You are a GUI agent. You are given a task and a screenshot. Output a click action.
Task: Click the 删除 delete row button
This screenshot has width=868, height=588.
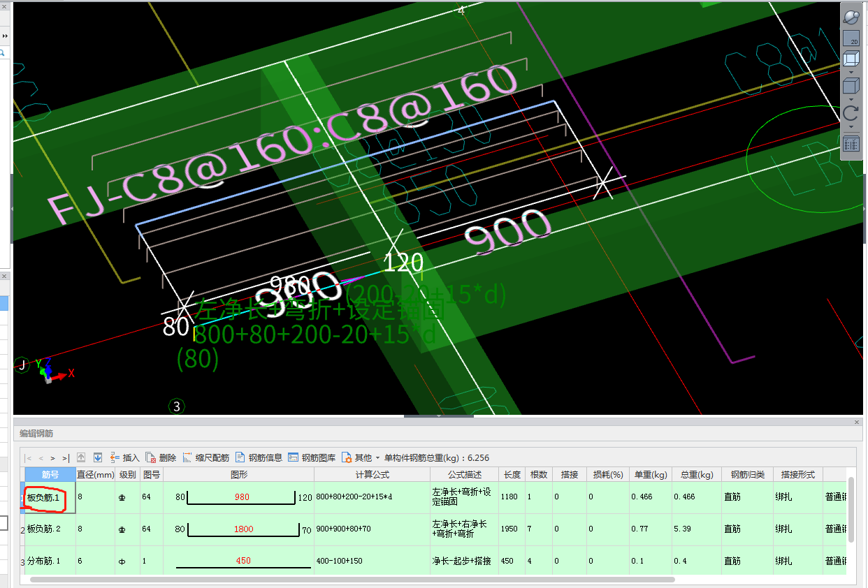coord(161,458)
